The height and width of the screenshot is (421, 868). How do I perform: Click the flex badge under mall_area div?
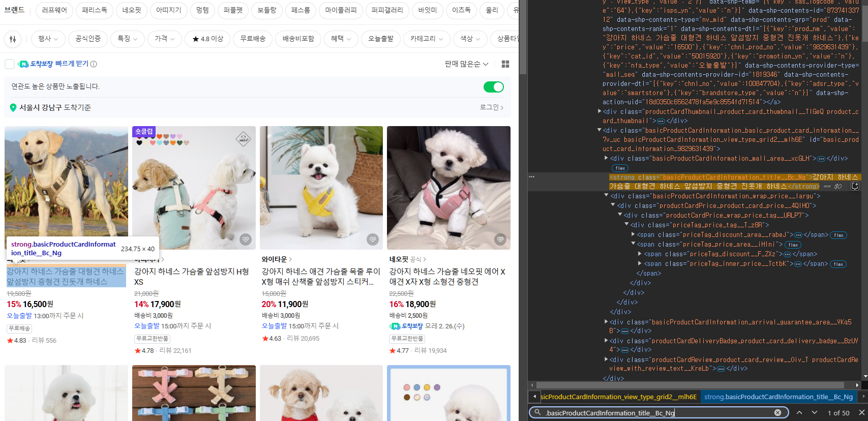point(620,168)
